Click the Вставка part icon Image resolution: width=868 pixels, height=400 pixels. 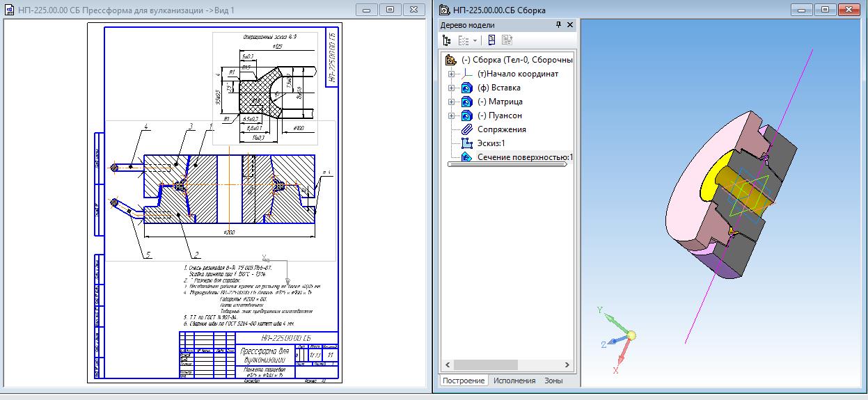tap(467, 88)
